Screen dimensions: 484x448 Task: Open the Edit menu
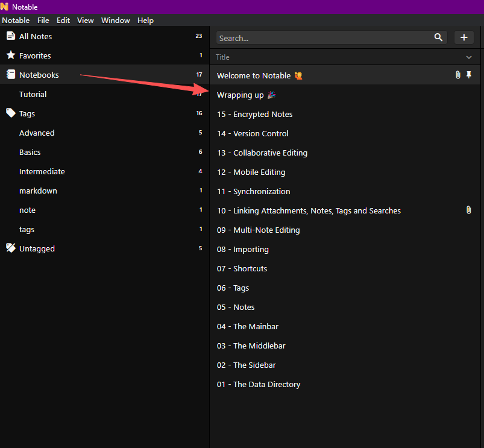[63, 21]
